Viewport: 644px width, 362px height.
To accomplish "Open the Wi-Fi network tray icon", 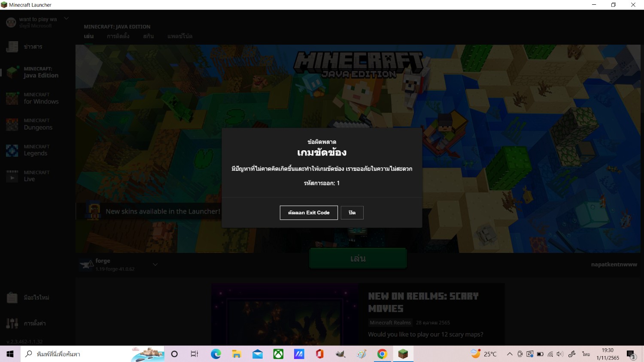I will 550,354.
